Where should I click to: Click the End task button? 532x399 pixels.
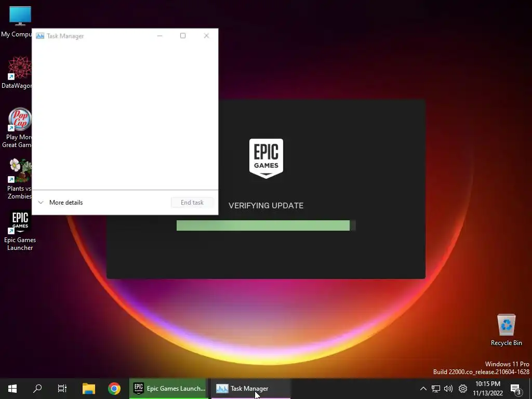192,203
